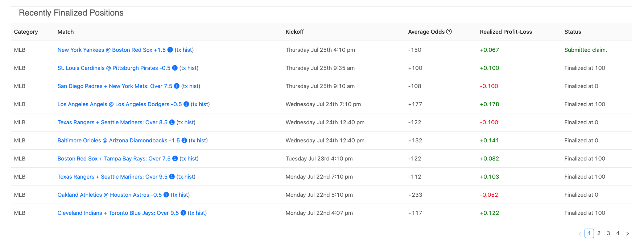
Task: Go to page 2 of finalized positions
Action: click(599, 233)
